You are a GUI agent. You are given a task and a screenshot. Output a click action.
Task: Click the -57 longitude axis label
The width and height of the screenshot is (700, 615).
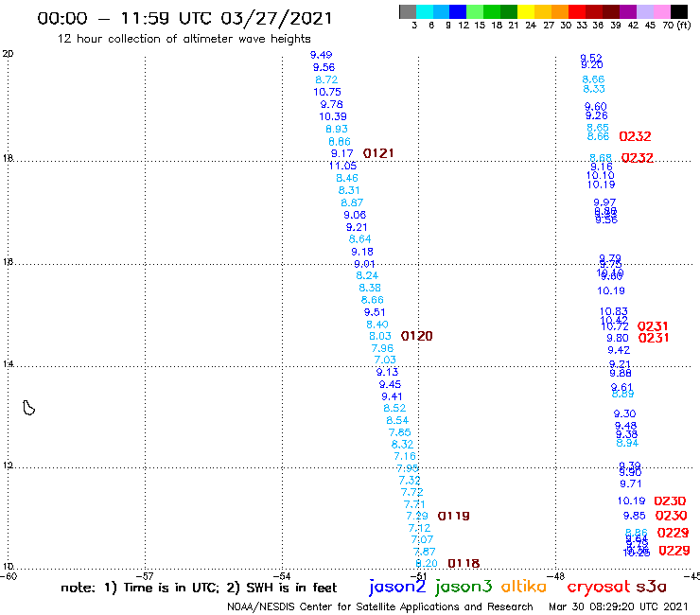pyautogui.click(x=146, y=576)
